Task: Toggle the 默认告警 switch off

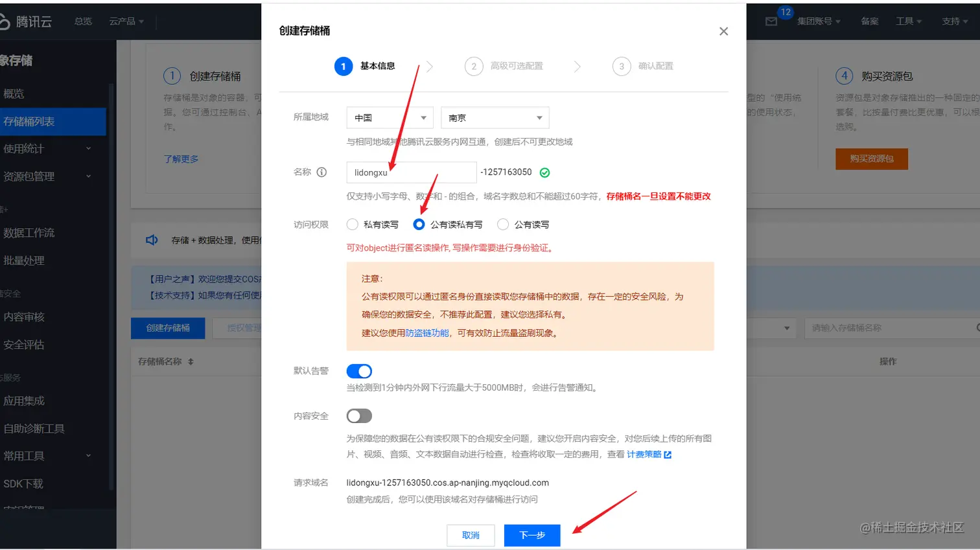Action: click(359, 371)
